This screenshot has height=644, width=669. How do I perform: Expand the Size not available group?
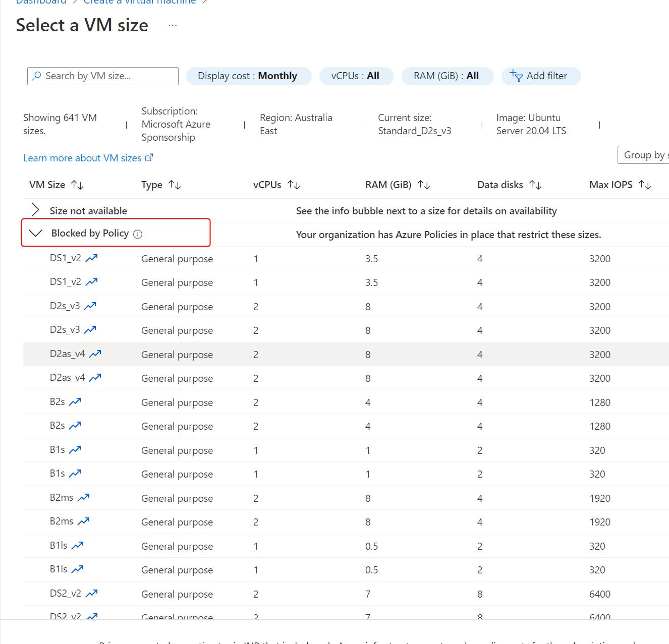[35, 210]
